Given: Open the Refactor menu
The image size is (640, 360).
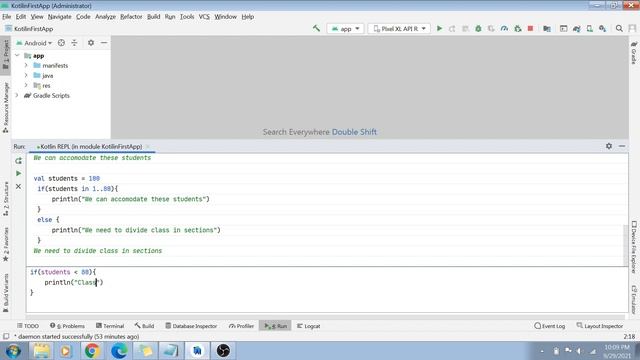Looking at the screenshot, I should pyautogui.click(x=131, y=17).
